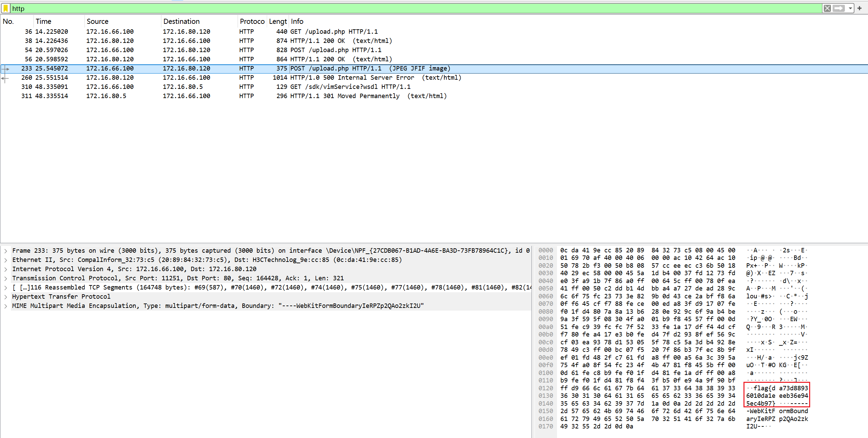Clear the http display filter

827,8
